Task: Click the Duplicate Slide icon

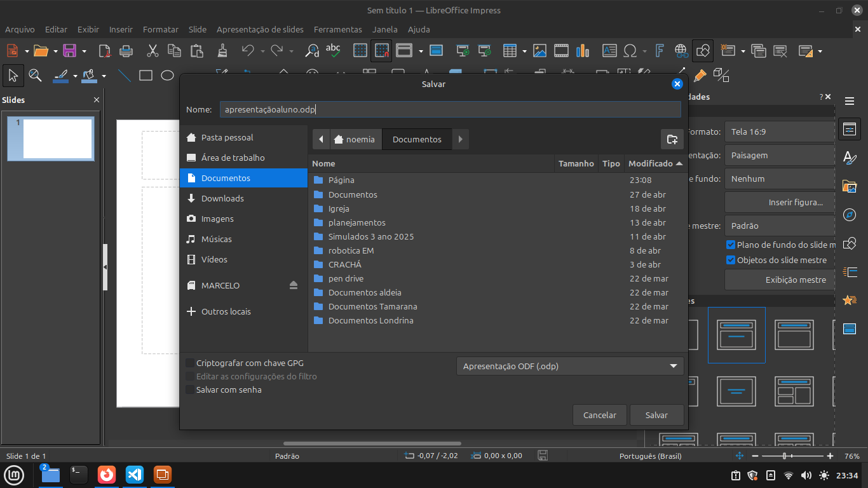Action: [x=759, y=51]
